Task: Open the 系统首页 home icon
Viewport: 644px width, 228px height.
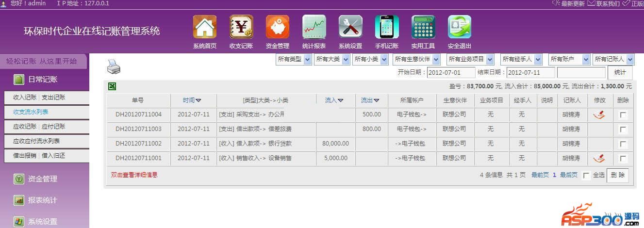Action: [205, 27]
